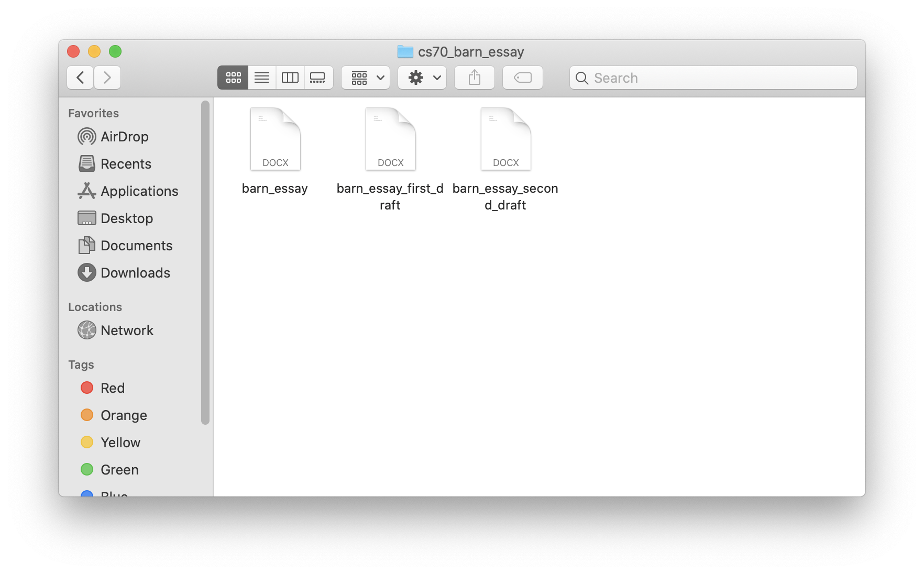Select the barn_essay document

point(274,138)
